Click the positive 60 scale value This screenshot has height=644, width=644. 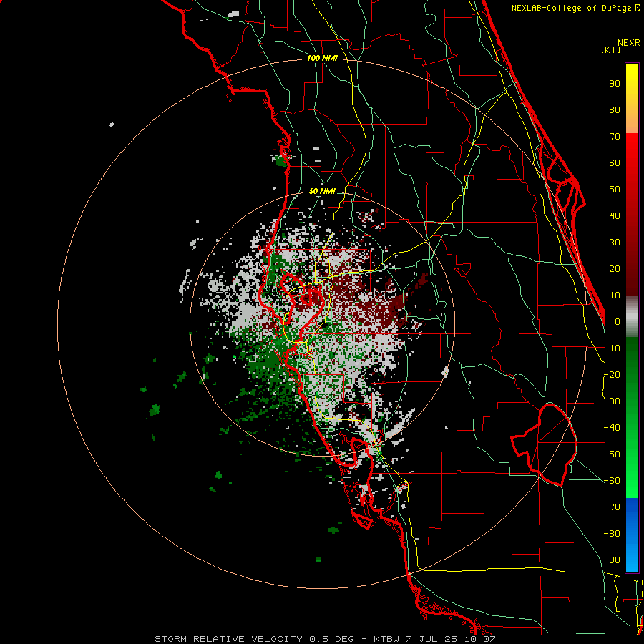[x=615, y=162]
